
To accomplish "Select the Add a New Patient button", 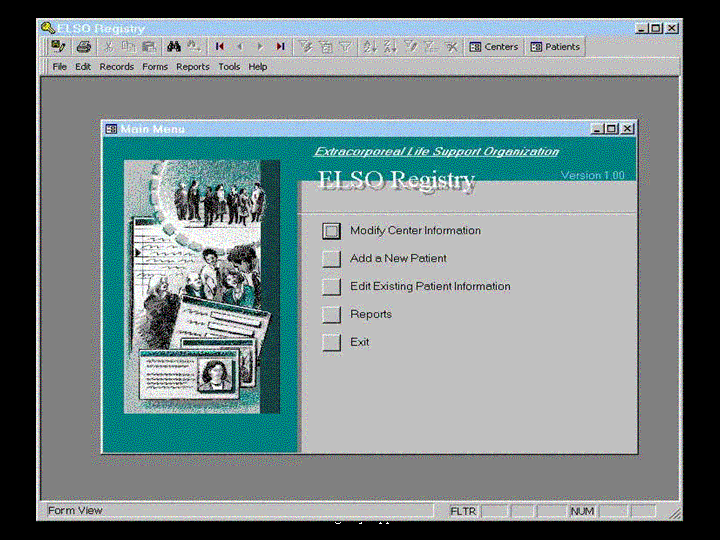I will 332,259.
